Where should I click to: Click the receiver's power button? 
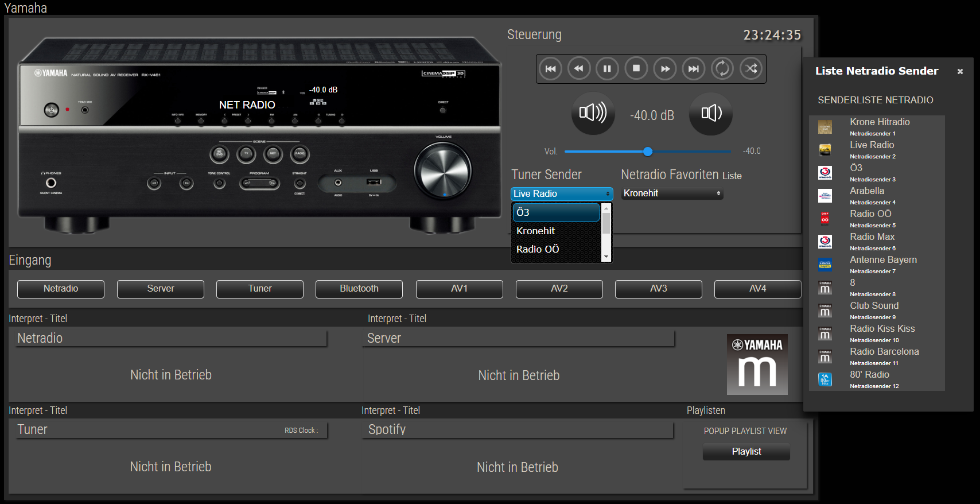(52, 110)
